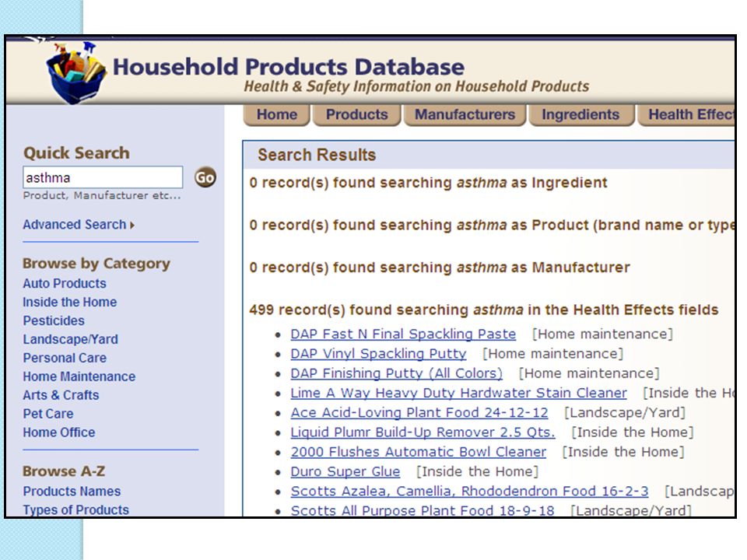
Task: Open the Pet Care category
Action: click(48, 413)
